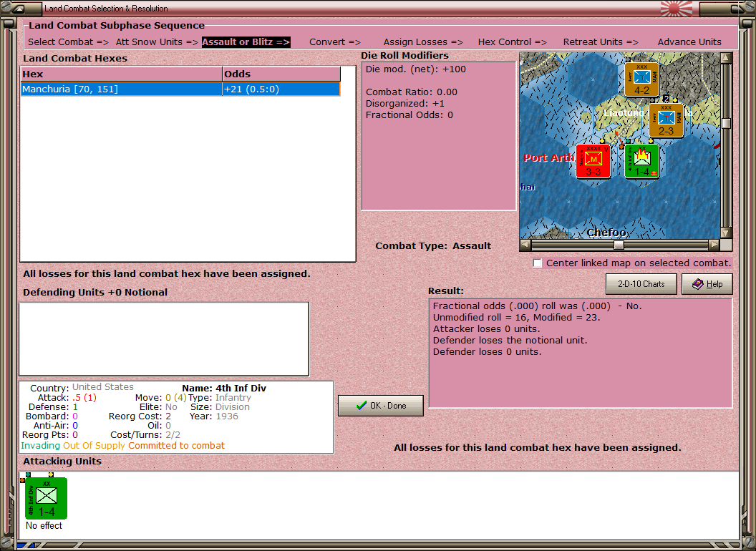Image resolution: width=756 pixels, height=551 pixels.
Task: Click OK - Done button
Action: click(381, 406)
